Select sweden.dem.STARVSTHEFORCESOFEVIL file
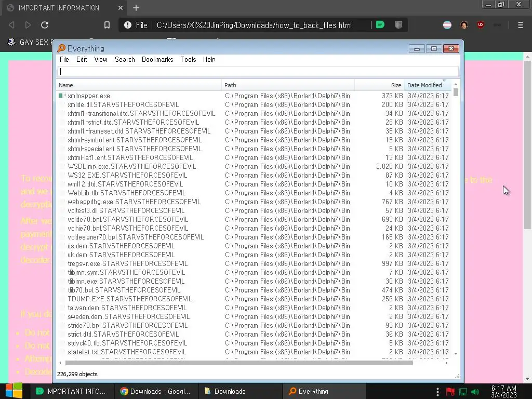The height and width of the screenshot is (399, 532). (128, 316)
